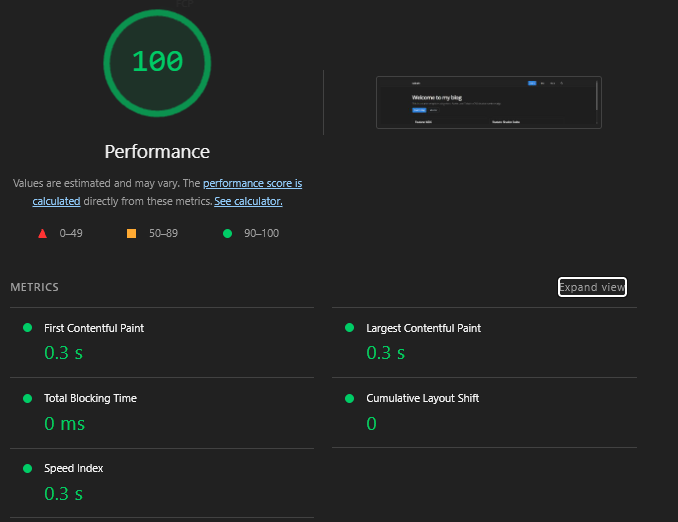Click the Performance category title

tap(157, 152)
